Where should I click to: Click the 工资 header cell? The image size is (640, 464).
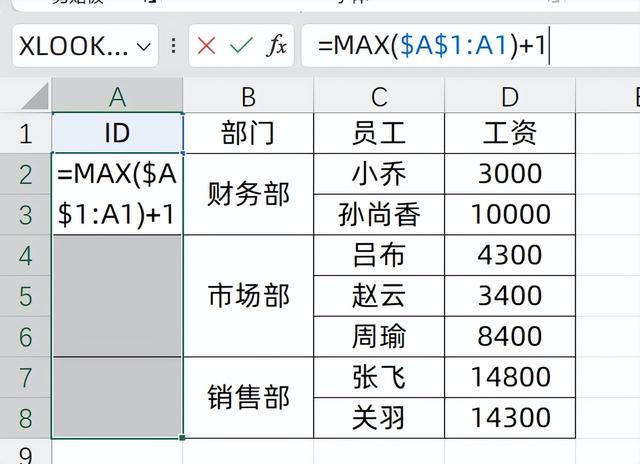click(510, 133)
